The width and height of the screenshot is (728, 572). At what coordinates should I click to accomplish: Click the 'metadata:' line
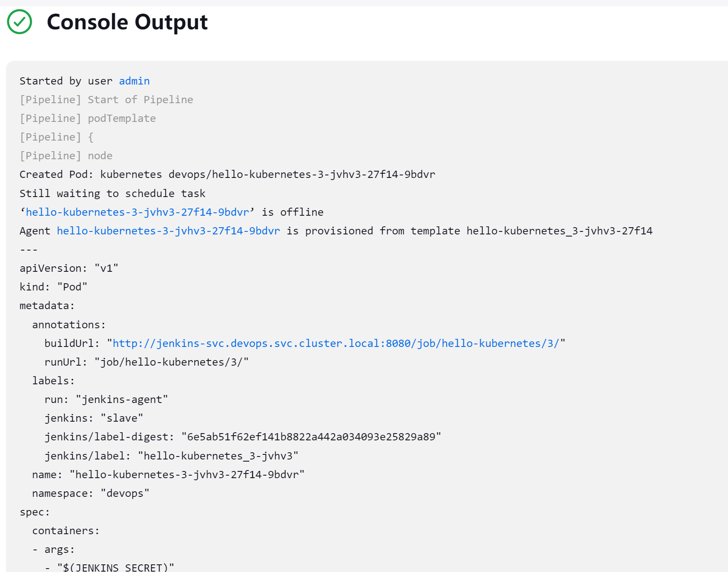click(47, 306)
